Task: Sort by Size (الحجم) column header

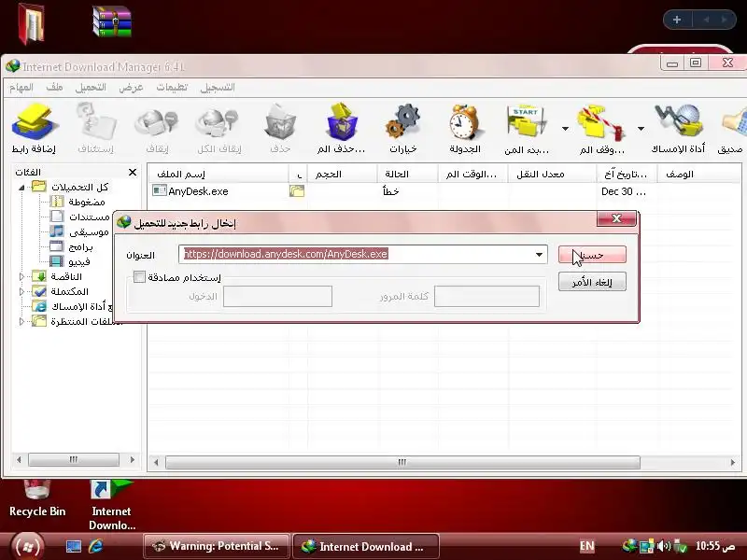Action: pyautogui.click(x=342, y=174)
